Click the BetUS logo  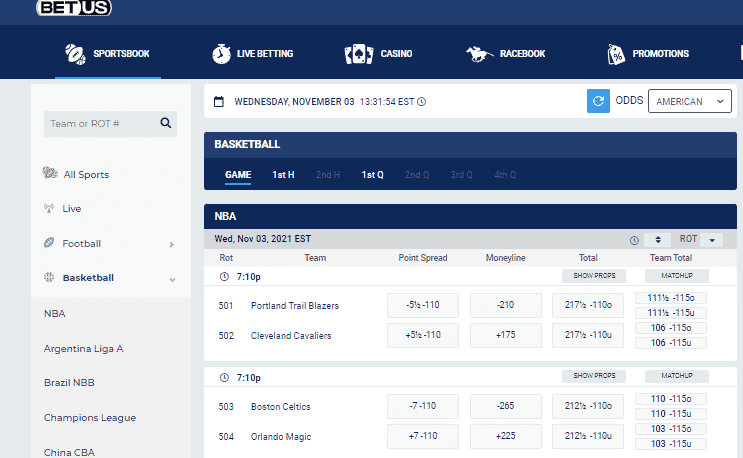[74, 8]
